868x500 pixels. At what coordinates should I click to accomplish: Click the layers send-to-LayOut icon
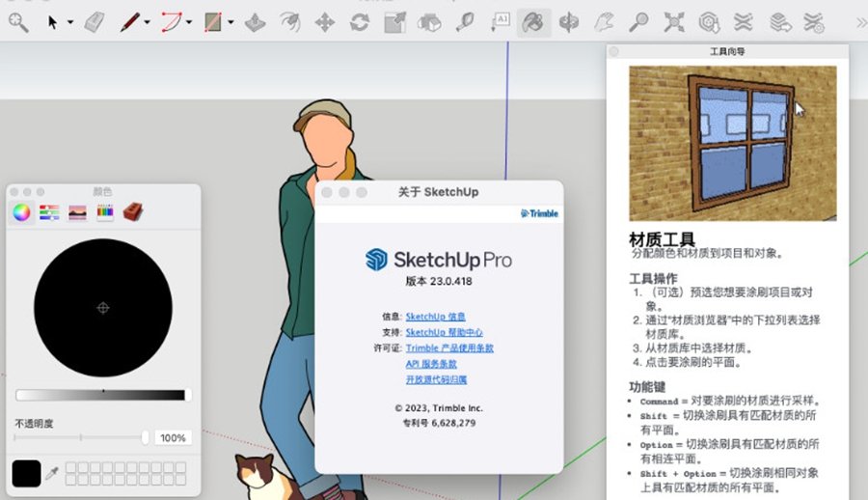779,23
